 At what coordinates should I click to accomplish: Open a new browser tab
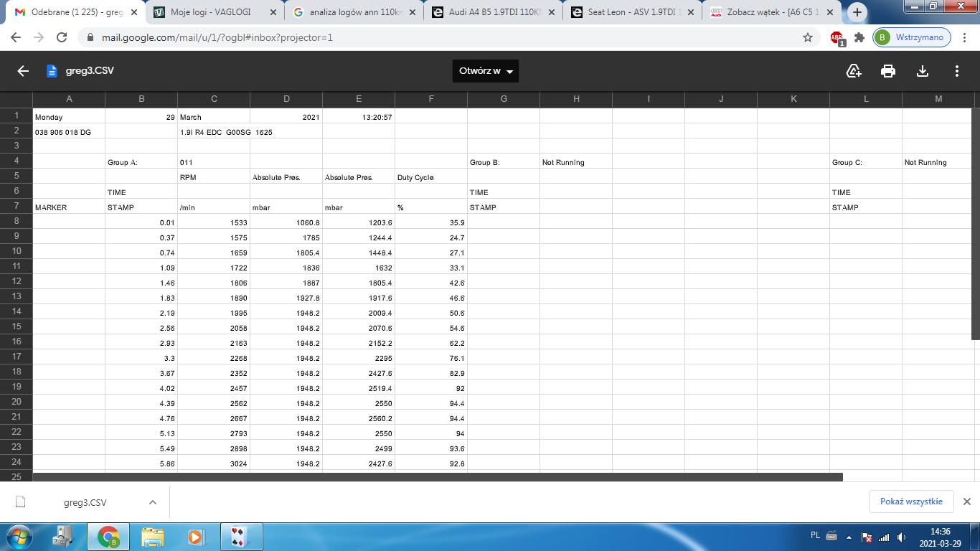click(858, 12)
